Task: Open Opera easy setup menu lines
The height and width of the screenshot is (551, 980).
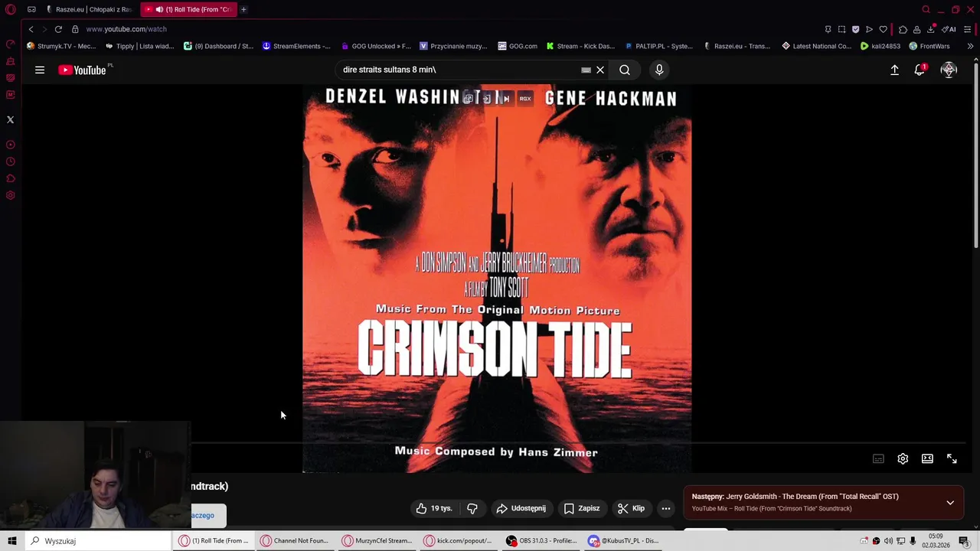Action: coord(968,29)
